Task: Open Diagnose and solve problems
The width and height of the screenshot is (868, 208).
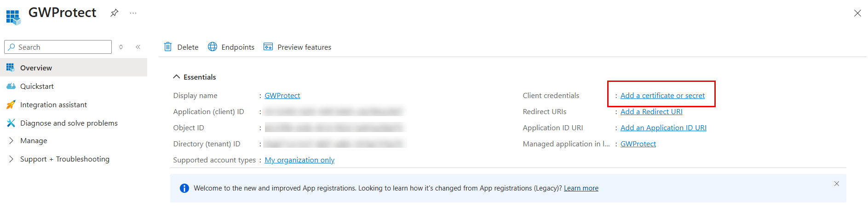Action: tap(69, 123)
